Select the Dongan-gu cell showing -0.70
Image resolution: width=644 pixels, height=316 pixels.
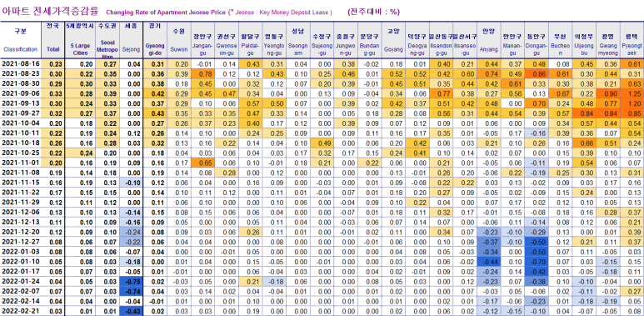coord(536,261)
